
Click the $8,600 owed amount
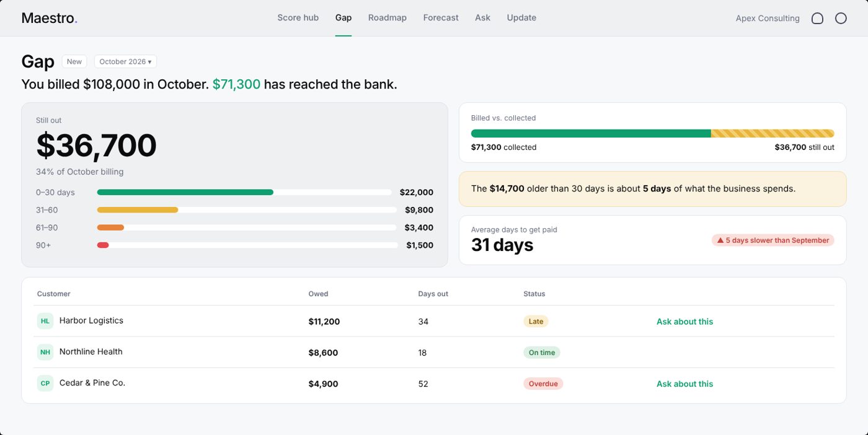[x=323, y=353]
